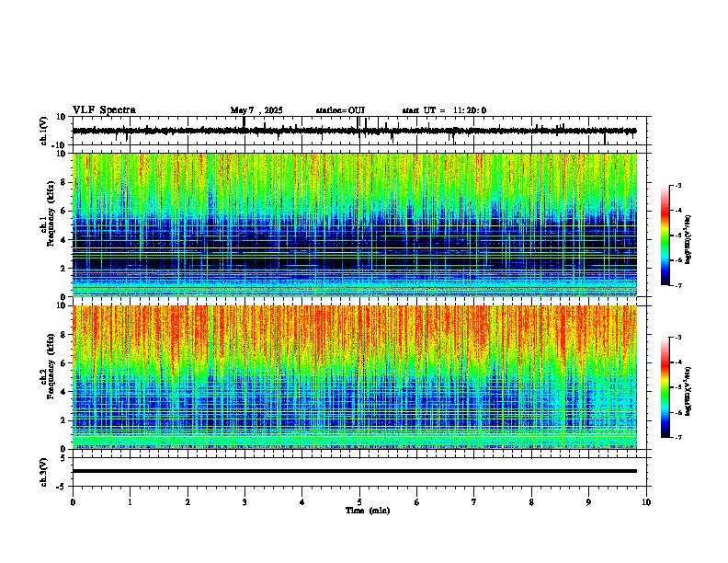Click the 'station=OUI' header label
Screen dimensions: 728x563
point(340,110)
